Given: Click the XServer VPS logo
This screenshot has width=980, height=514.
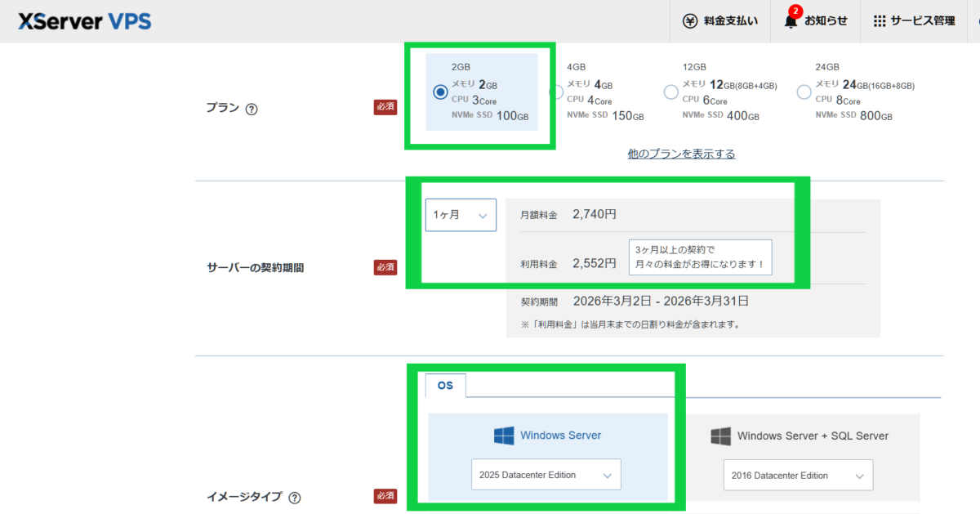Looking at the screenshot, I should [x=84, y=21].
